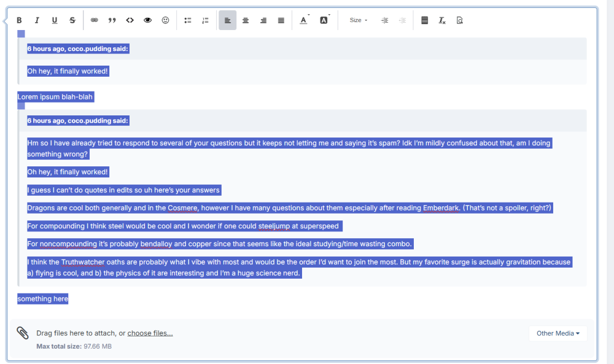
Task: Open the text color picker
Action: click(x=305, y=20)
